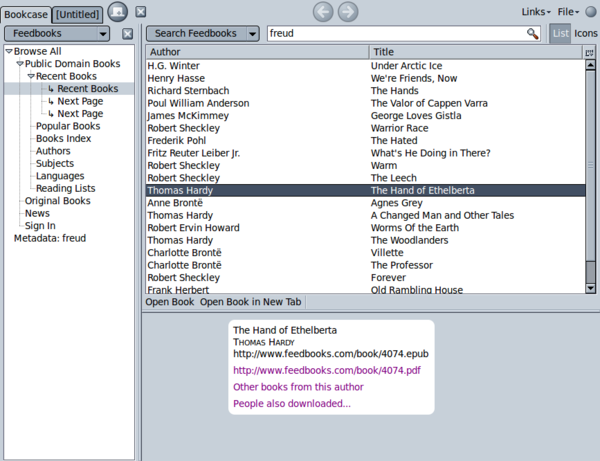
Task: Click Open Book button
Action: click(170, 302)
